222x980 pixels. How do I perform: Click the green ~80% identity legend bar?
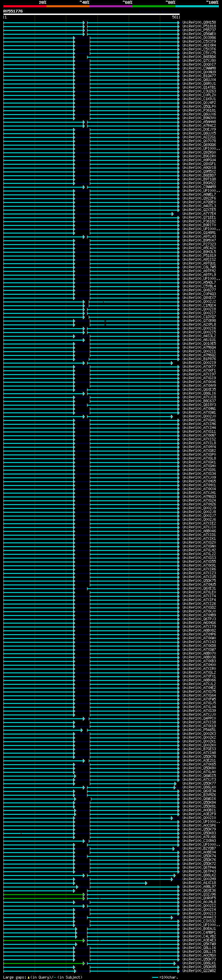pyautogui.click(x=154, y=6)
